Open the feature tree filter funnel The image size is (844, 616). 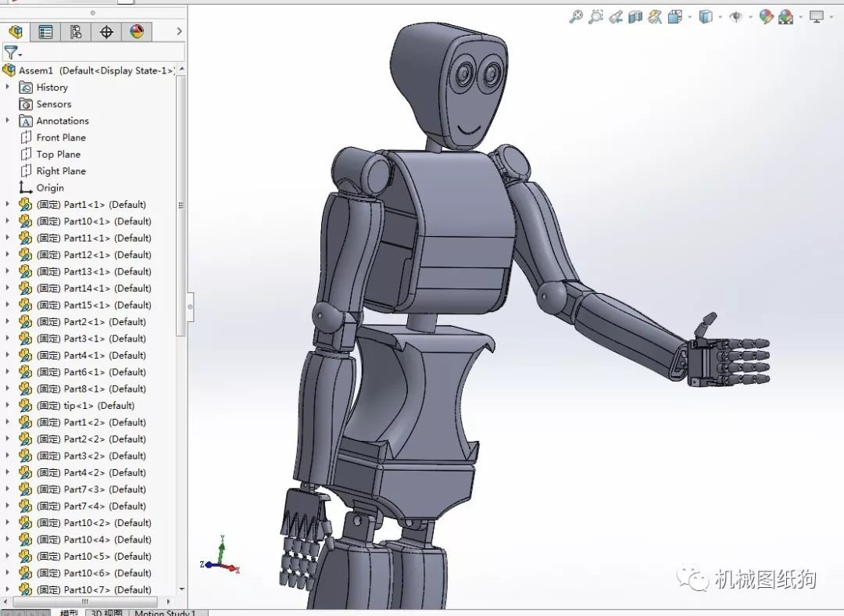pyautogui.click(x=13, y=52)
